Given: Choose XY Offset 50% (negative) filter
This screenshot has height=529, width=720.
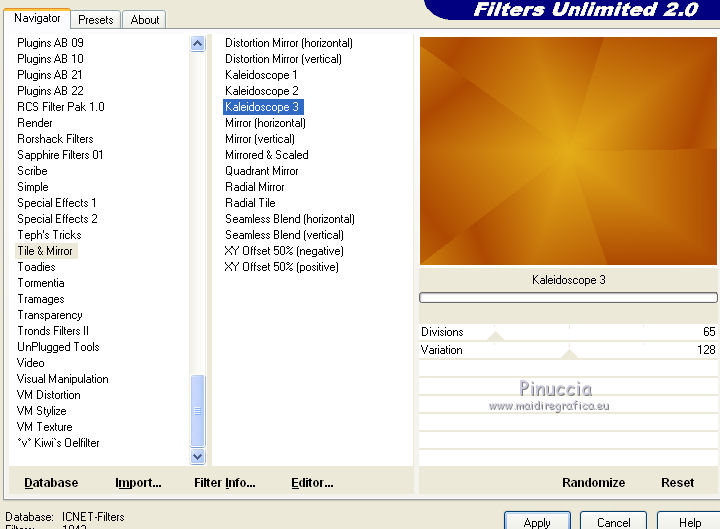Looking at the screenshot, I should pos(284,251).
